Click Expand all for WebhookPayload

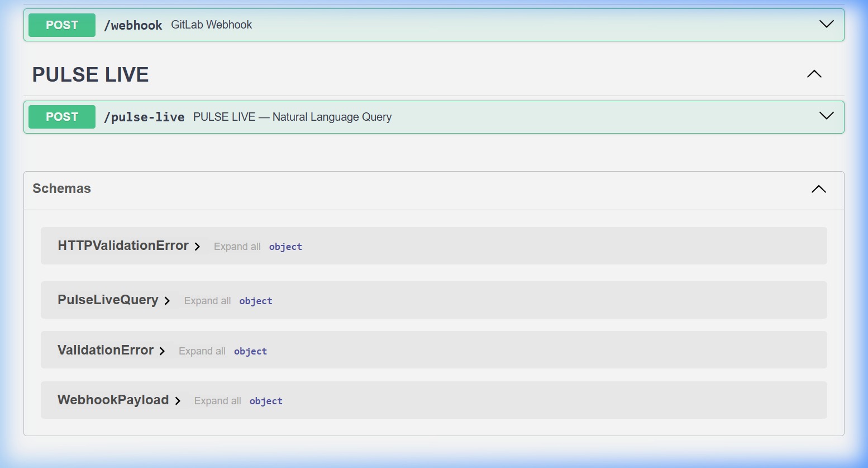[x=217, y=401]
